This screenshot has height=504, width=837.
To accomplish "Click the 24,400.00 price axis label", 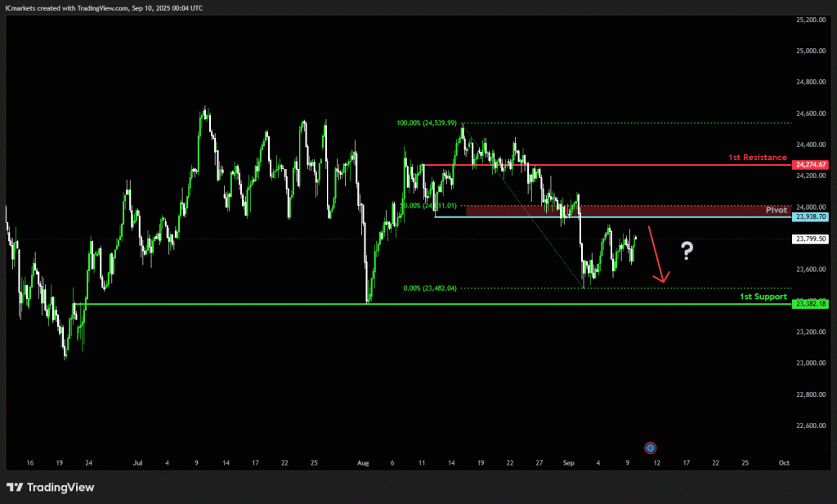I will click(811, 145).
